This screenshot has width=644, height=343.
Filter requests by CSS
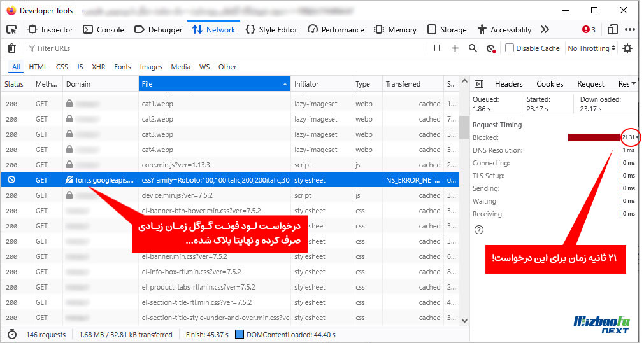pyautogui.click(x=62, y=67)
